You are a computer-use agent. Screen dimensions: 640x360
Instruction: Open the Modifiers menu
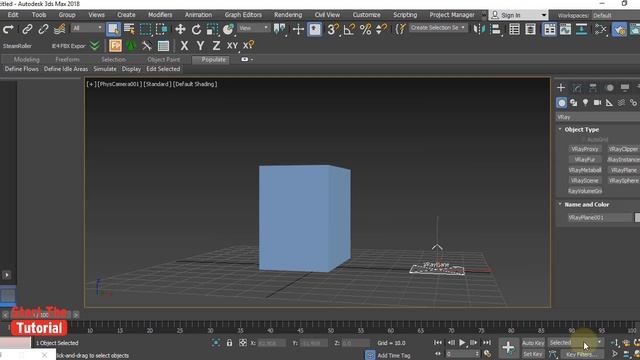coord(160,15)
